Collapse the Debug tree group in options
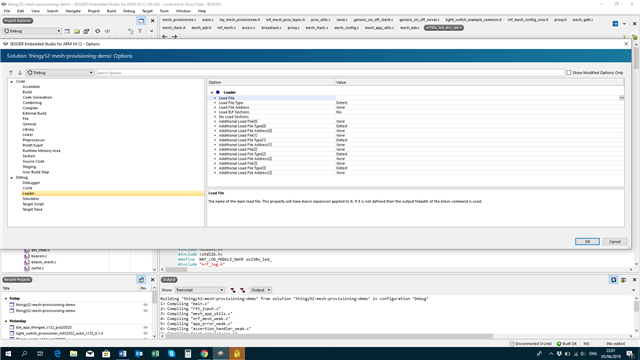This screenshot has width=640, height=360. 11,178
